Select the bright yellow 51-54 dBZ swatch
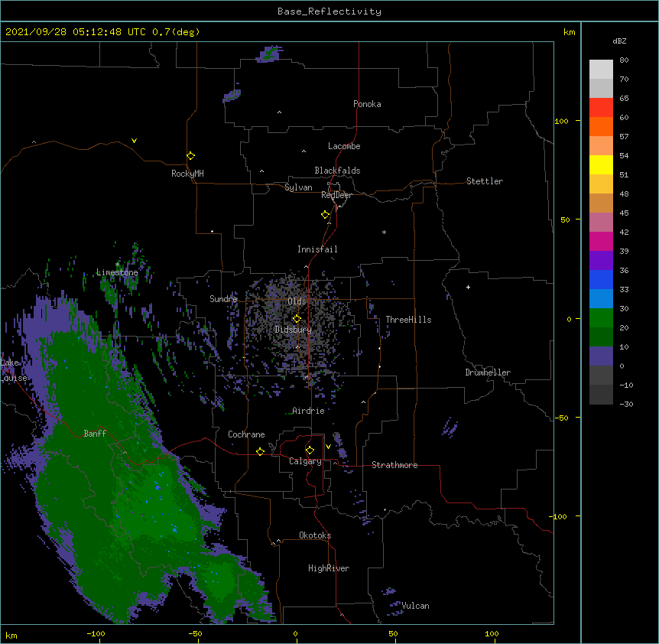Image resolution: width=659 pixels, height=644 pixels. pyautogui.click(x=601, y=165)
